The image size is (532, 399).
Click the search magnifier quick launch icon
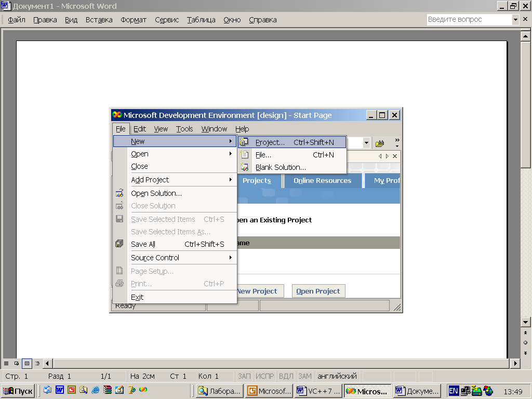[x=84, y=390]
